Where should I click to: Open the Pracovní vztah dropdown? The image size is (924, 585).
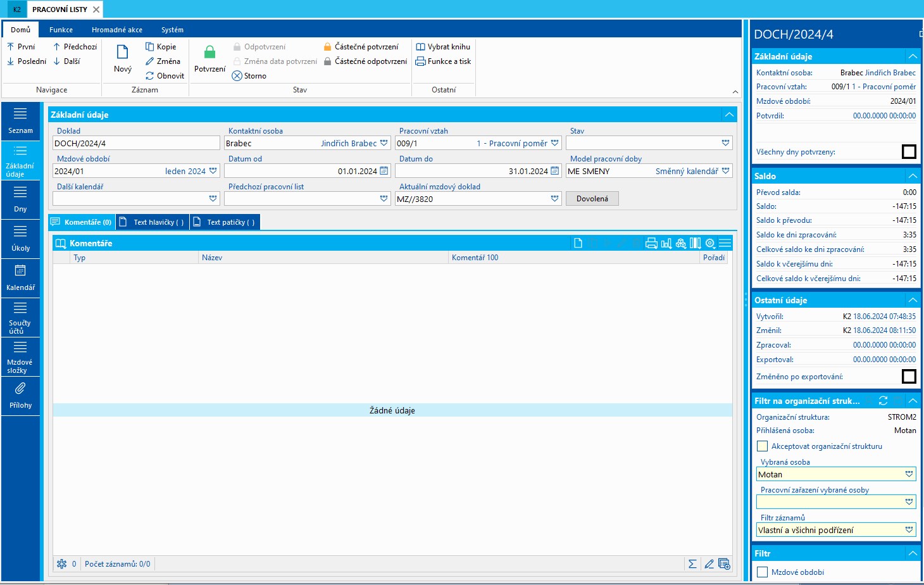(x=555, y=143)
